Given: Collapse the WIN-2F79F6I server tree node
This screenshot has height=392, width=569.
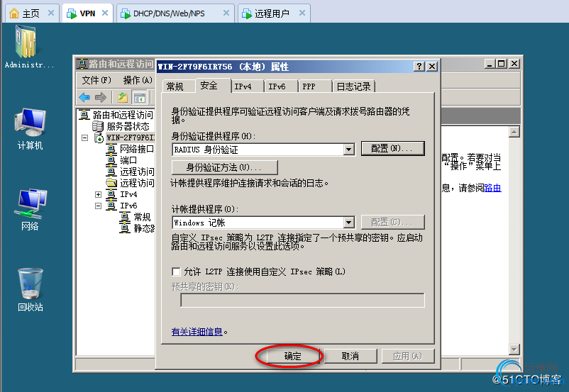Looking at the screenshot, I should [x=84, y=138].
